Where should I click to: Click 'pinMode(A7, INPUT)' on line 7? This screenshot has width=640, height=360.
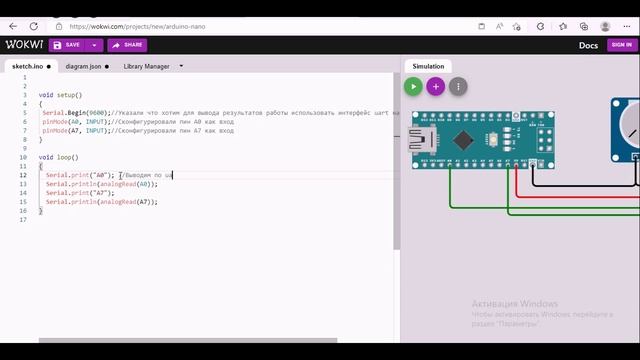[x=76, y=131]
